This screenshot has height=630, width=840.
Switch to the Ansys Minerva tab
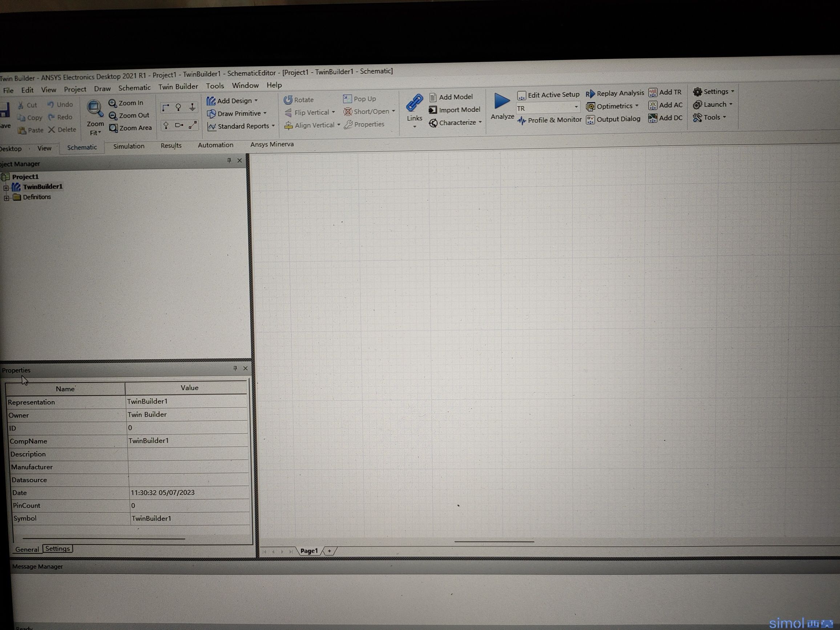click(x=272, y=144)
